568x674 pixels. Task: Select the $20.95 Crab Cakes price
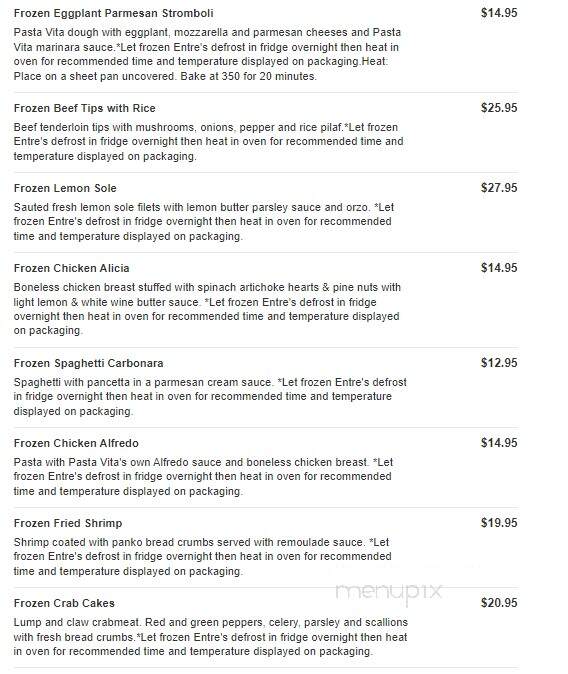click(x=499, y=603)
